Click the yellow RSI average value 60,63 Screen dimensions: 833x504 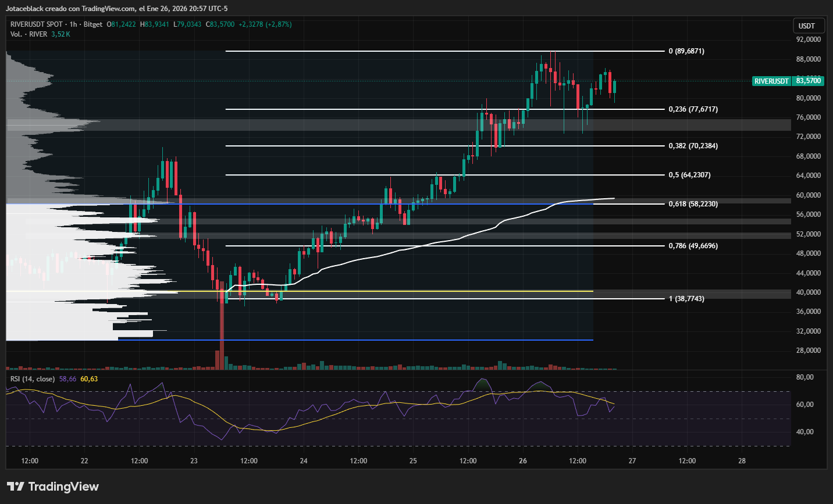pyautogui.click(x=89, y=379)
